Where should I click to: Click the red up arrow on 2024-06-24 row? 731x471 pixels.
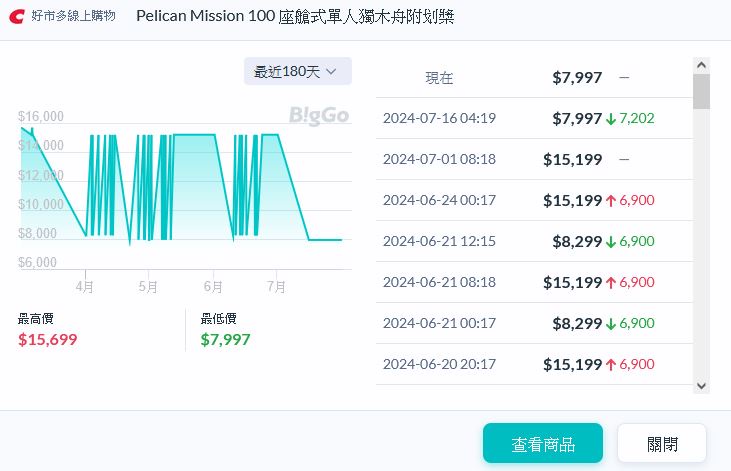(611, 200)
